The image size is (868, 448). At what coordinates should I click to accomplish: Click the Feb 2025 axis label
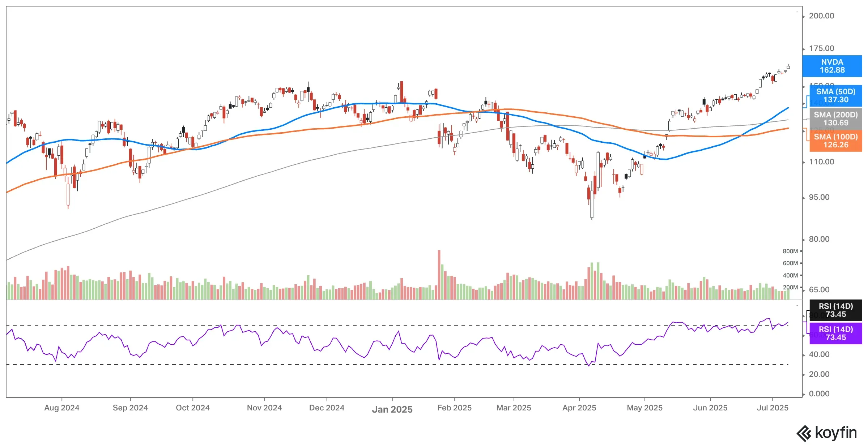(455, 408)
